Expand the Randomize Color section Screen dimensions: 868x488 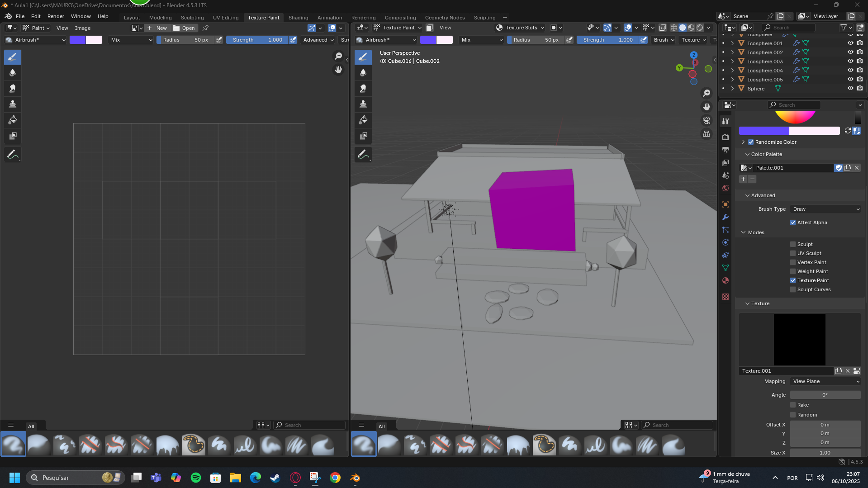(743, 142)
